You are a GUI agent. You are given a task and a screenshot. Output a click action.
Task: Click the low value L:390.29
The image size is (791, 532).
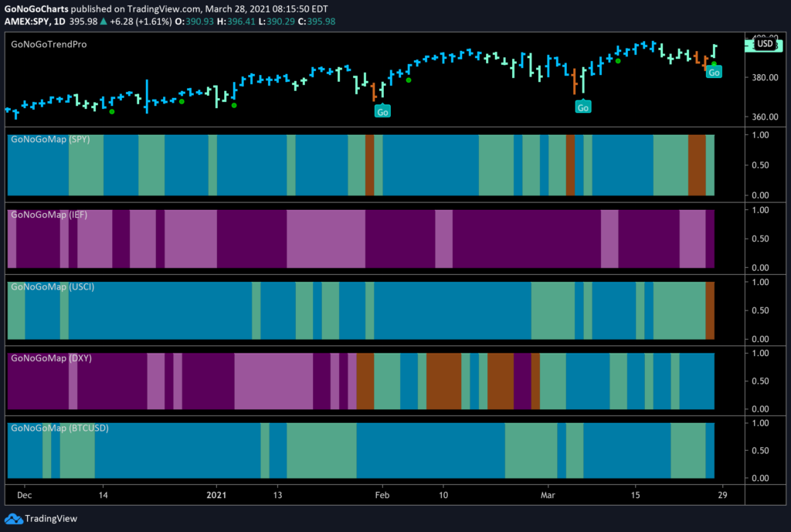(277, 21)
